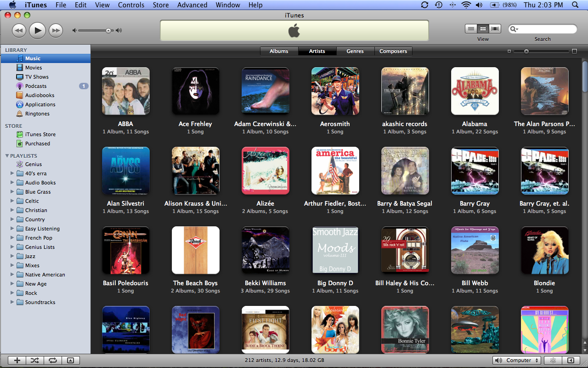Screen dimensions: 588x368
Task: Open Spotlight search in the menu bar
Action: (x=575, y=5)
